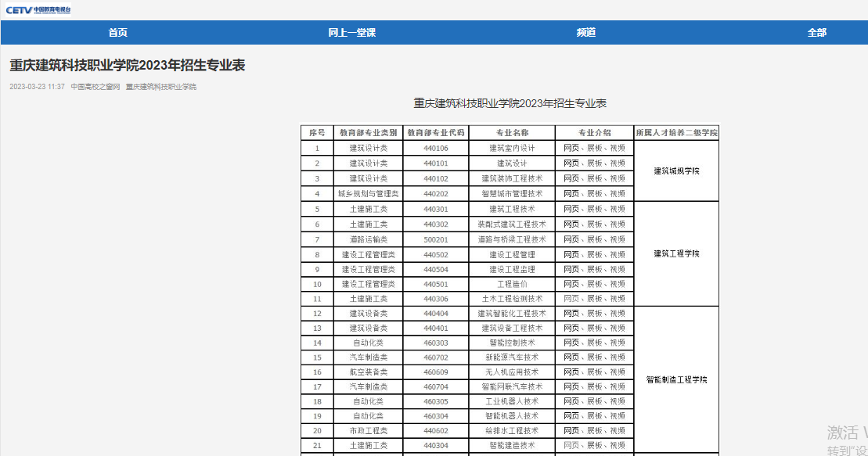This screenshot has height=456, width=868.
Task: Open the 同上一堂课 navigation tab
Action: pyautogui.click(x=351, y=33)
